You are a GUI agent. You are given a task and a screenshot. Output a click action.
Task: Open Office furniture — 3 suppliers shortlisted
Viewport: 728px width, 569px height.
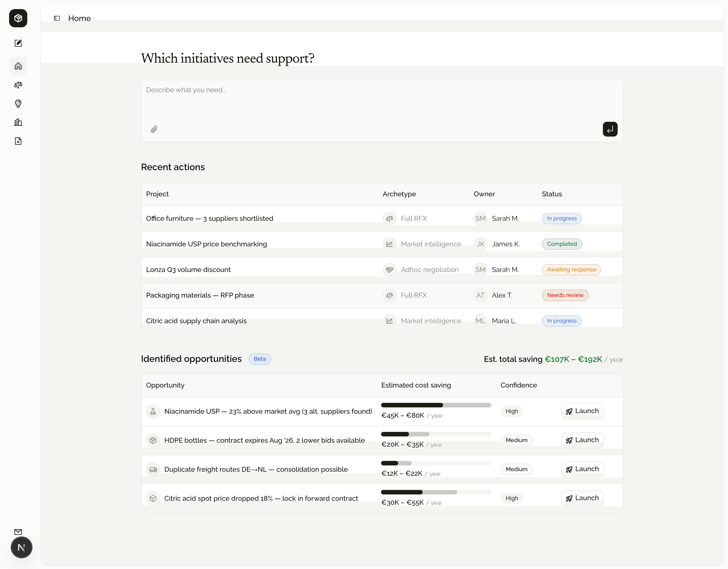tap(210, 218)
